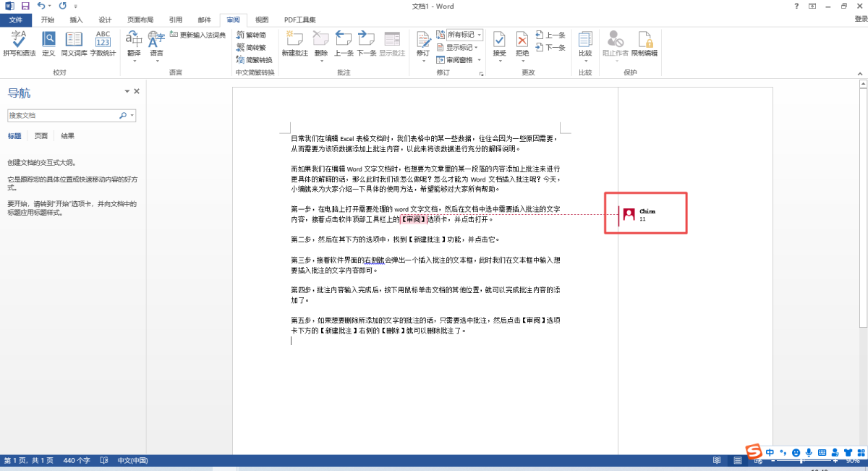Screen dimensions: 868x471
Task: Switch to the 视图 ribbon tab
Action: point(262,20)
